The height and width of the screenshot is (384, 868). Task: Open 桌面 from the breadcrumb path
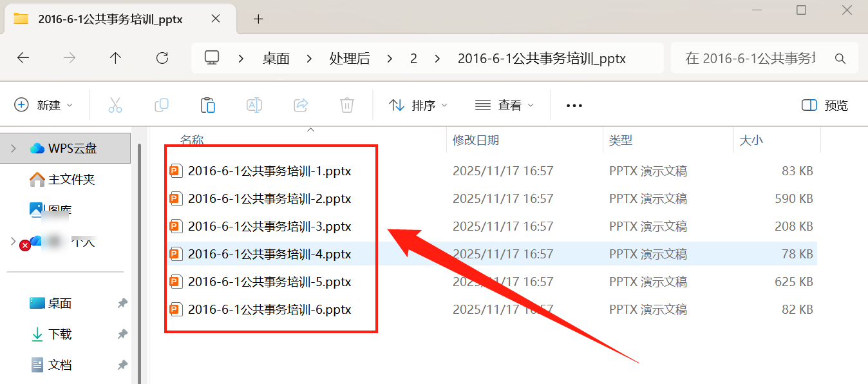tap(276, 58)
